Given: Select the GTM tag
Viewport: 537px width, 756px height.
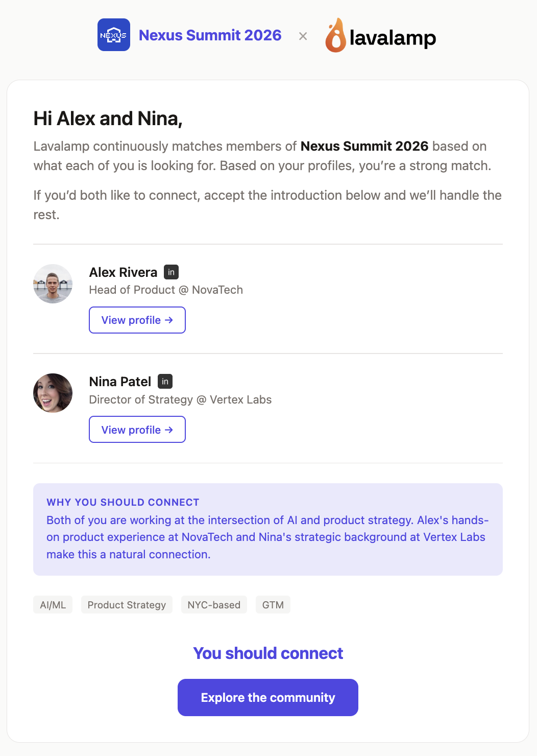Looking at the screenshot, I should (273, 604).
